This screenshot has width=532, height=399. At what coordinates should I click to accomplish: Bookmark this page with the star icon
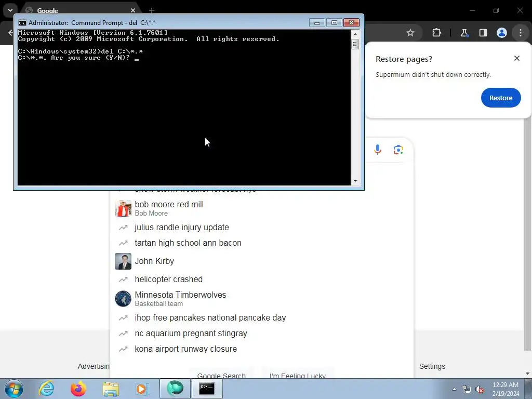pyautogui.click(x=410, y=33)
